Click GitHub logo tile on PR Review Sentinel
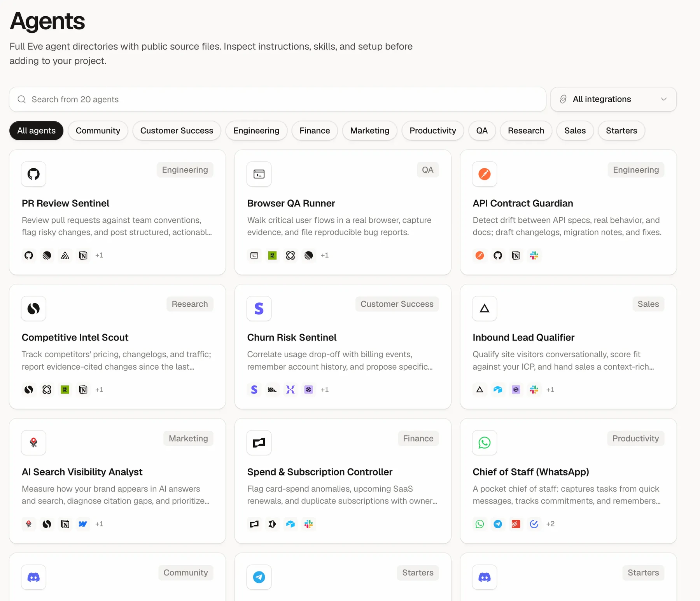Screen dimensions: 700x601 [33, 174]
